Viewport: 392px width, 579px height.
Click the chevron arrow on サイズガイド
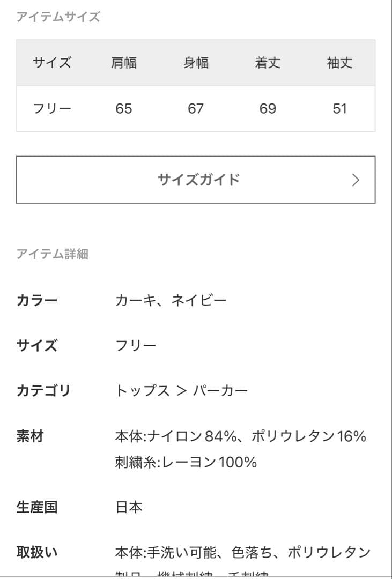click(x=355, y=180)
